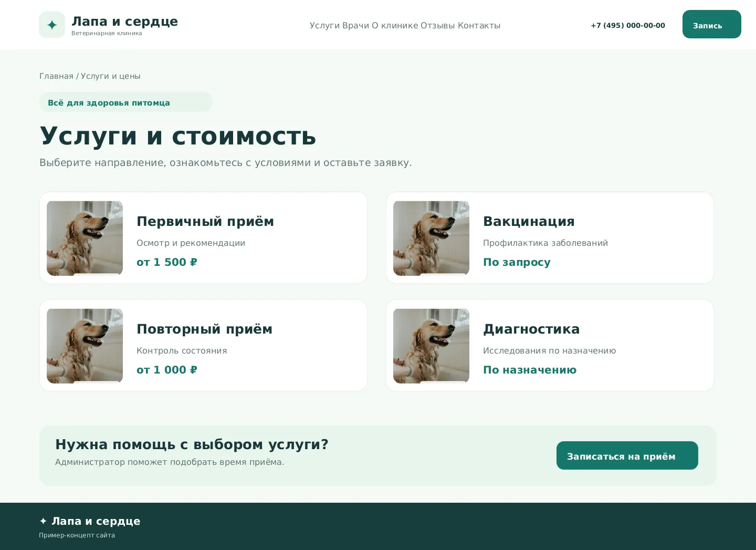Click Исследования по назначению description

pos(549,350)
